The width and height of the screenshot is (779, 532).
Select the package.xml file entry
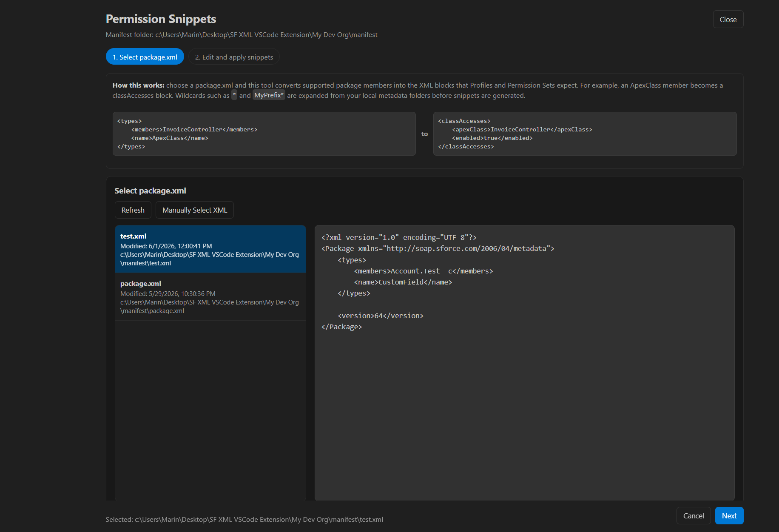pos(210,297)
